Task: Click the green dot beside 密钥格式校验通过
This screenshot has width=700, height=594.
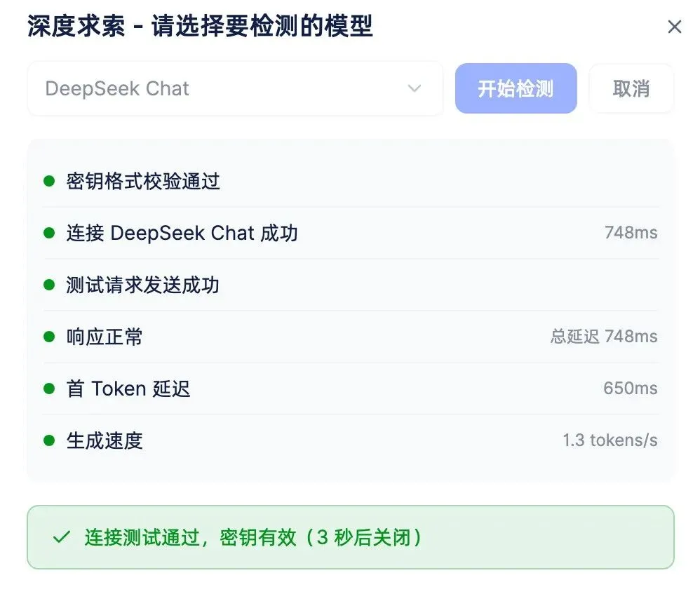Action: pyautogui.click(x=49, y=181)
